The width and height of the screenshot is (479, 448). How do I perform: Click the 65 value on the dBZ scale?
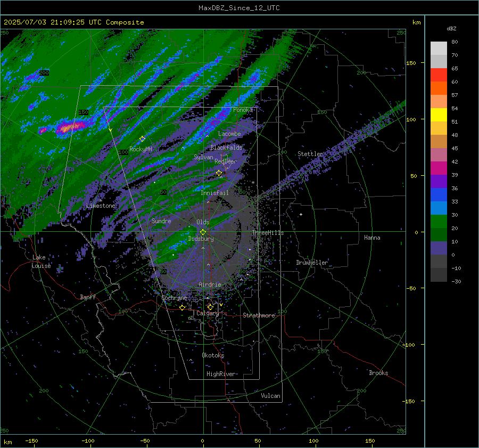[x=455, y=69]
